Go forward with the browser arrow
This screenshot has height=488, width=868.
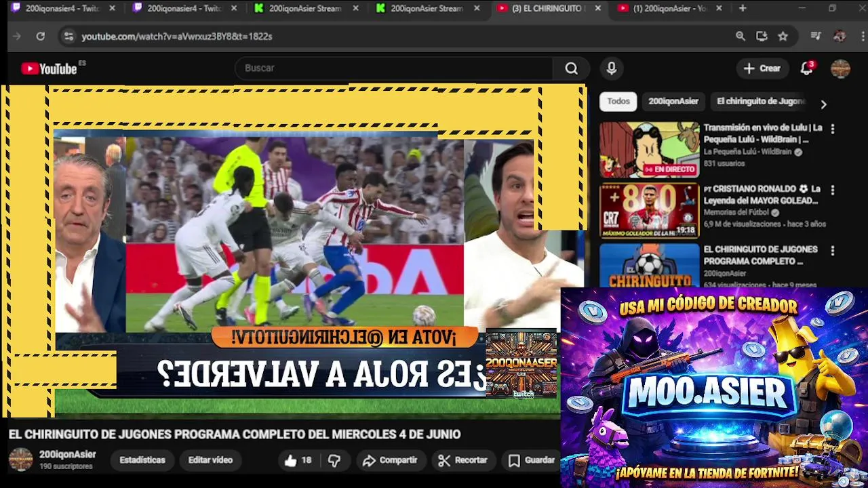click(17, 37)
